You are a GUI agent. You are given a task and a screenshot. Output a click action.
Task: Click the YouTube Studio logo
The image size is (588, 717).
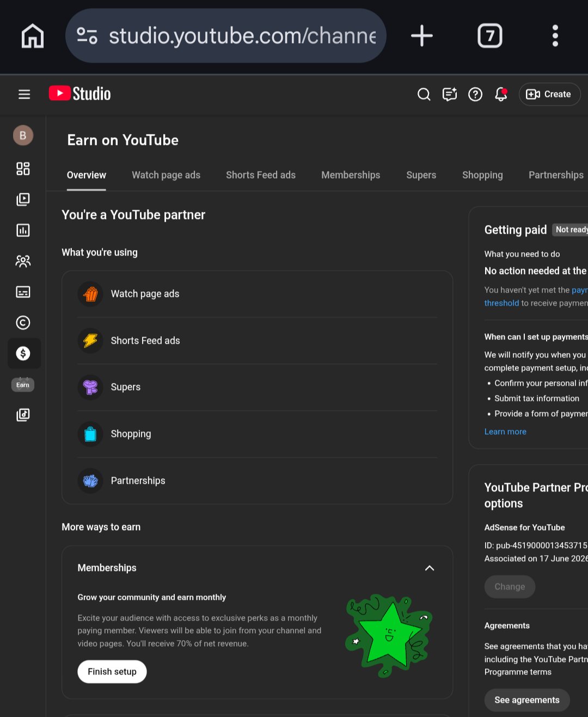pos(80,94)
